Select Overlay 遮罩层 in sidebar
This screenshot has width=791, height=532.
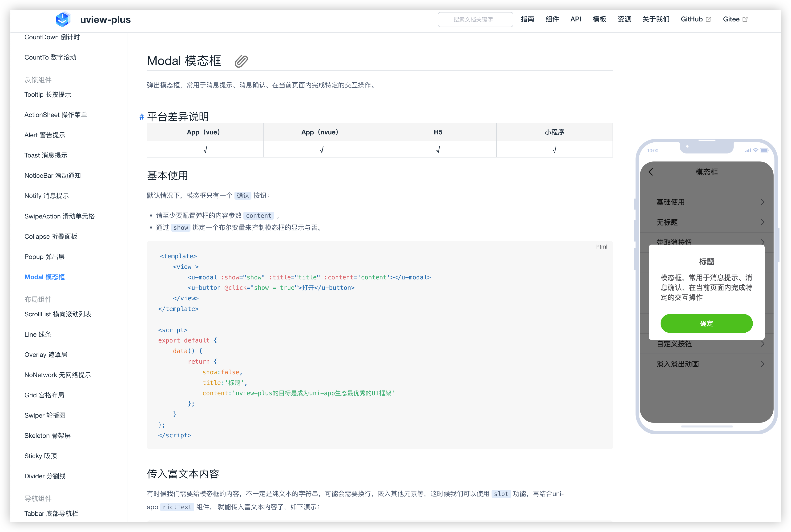click(x=46, y=355)
